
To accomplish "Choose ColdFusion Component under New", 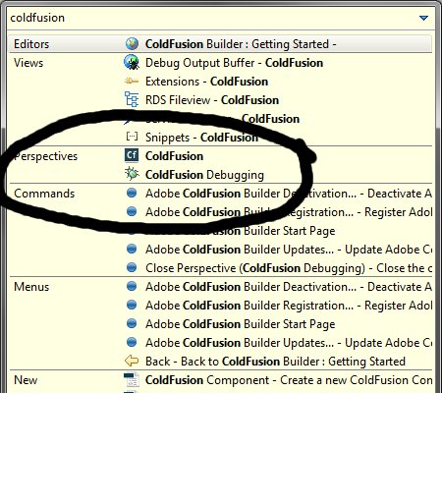I will click(289, 380).
